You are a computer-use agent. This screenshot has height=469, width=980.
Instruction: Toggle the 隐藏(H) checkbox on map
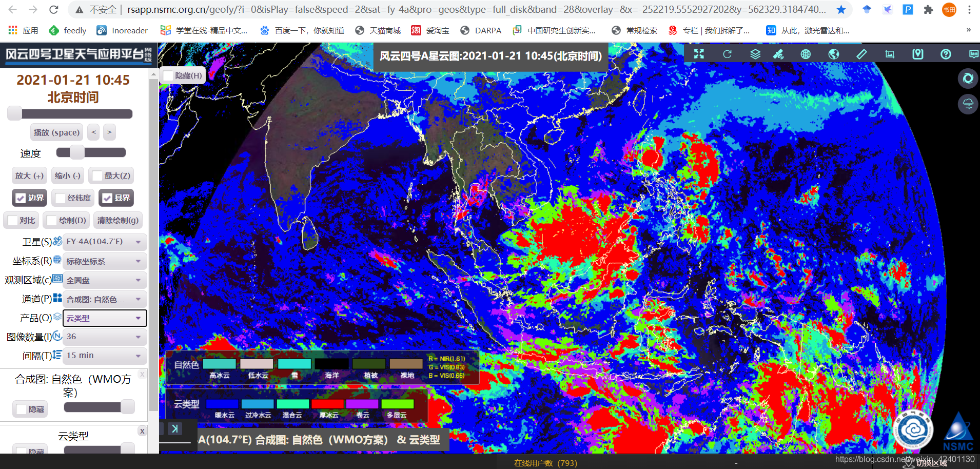pos(168,75)
